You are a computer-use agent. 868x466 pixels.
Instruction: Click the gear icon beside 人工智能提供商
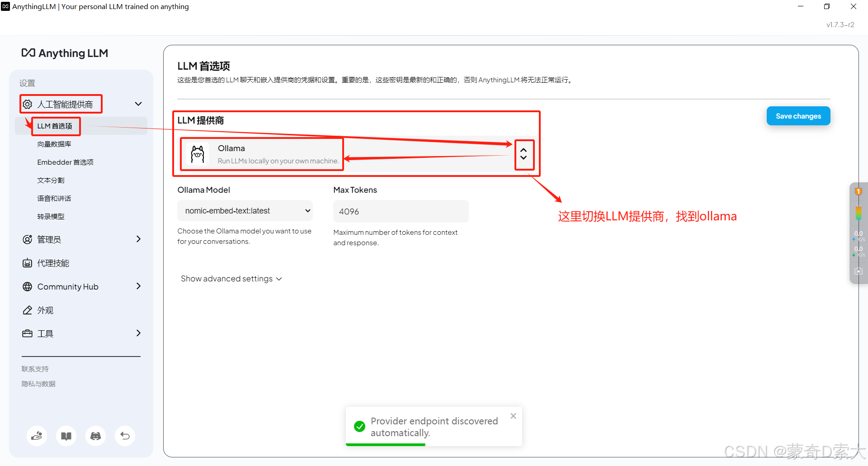tap(28, 104)
